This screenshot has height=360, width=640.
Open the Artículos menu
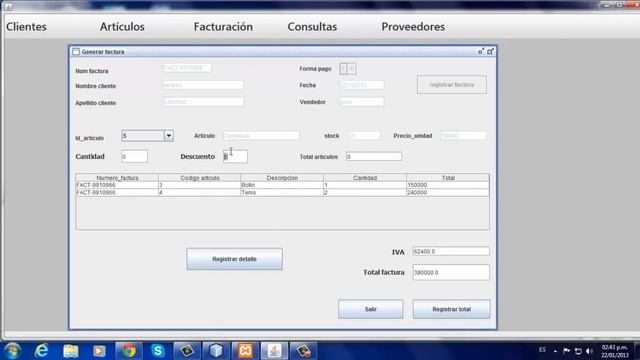tap(122, 27)
